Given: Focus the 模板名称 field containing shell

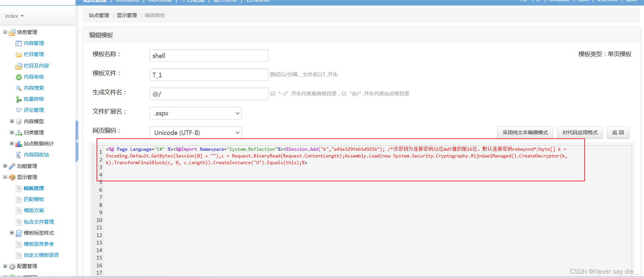Looking at the screenshot, I should 209,56.
